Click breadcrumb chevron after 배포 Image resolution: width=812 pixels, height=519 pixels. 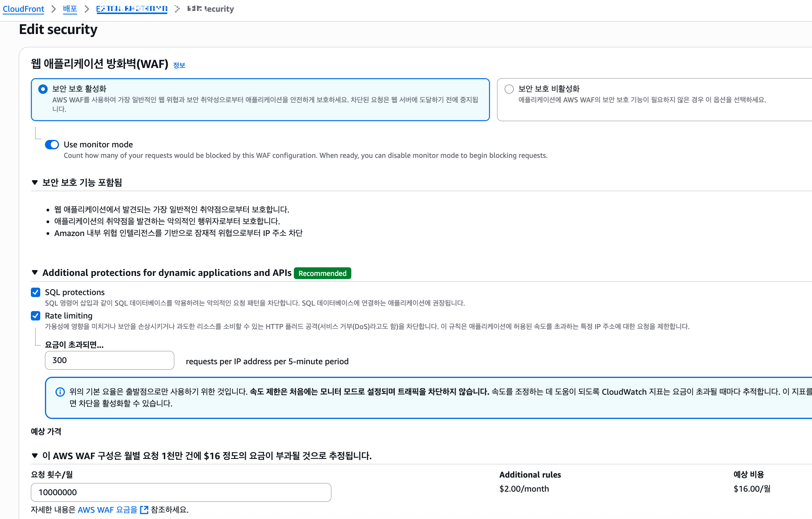click(87, 9)
